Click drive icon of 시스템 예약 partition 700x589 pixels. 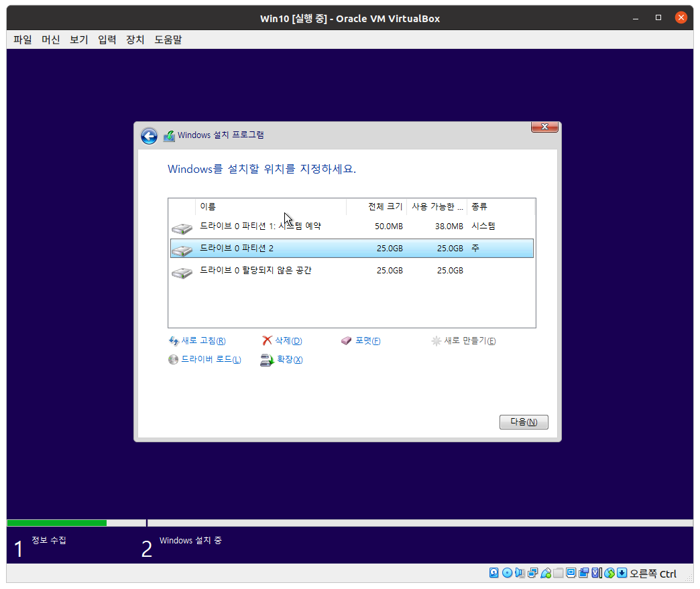pyautogui.click(x=182, y=229)
